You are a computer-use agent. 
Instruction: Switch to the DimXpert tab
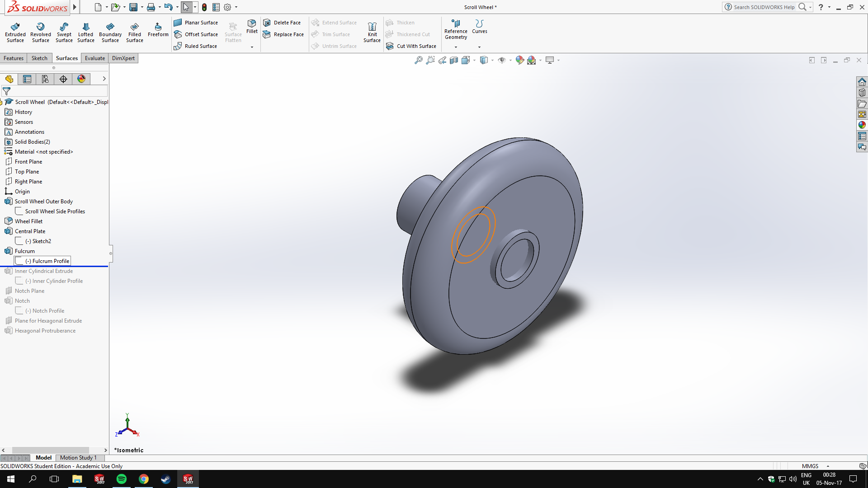(x=123, y=58)
